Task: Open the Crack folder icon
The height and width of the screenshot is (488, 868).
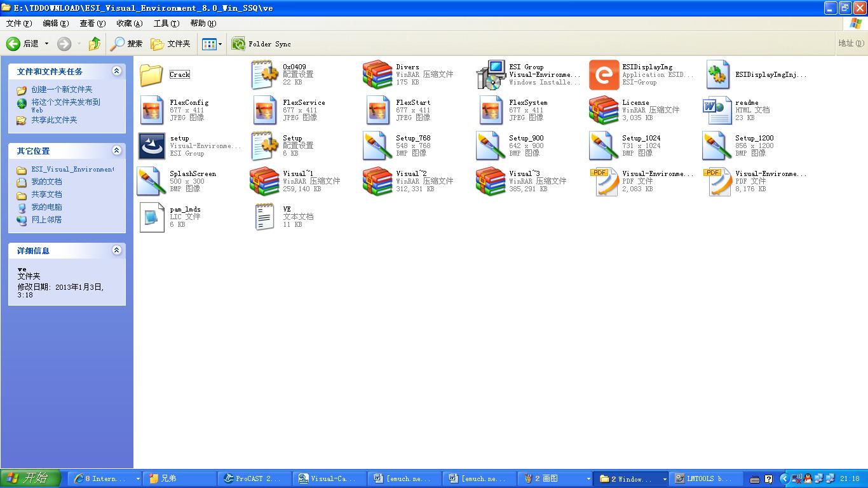Action: (x=151, y=75)
